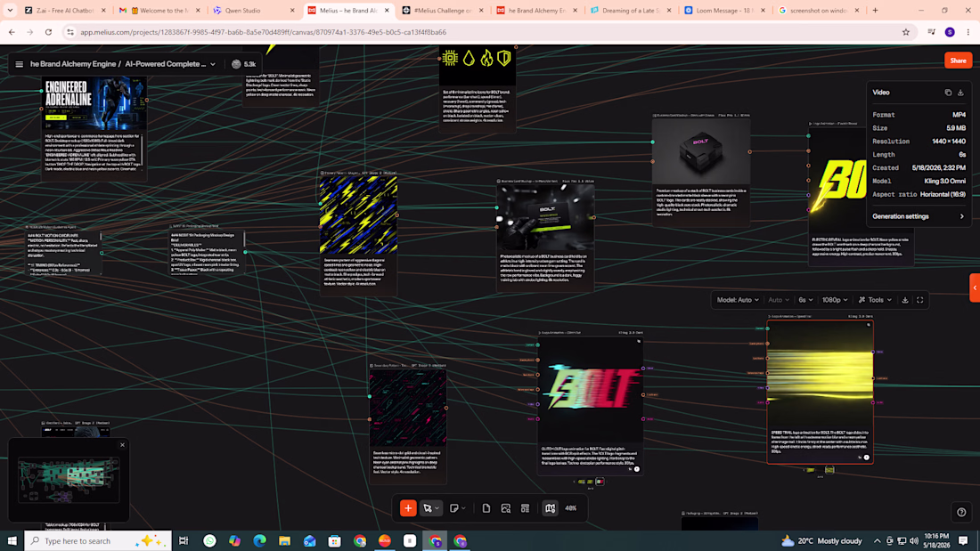Open Task View on the taskbar
980x551 pixels.
(x=184, y=541)
